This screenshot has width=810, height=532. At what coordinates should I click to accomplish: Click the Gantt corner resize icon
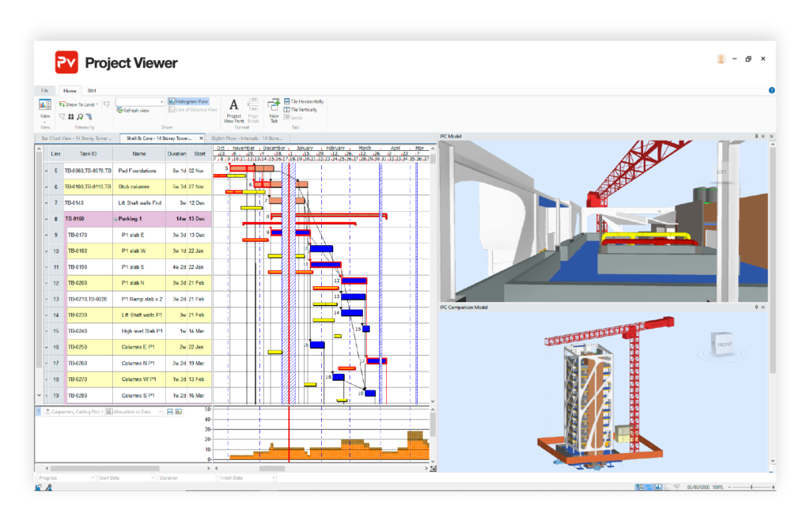(x=433, y=469)
